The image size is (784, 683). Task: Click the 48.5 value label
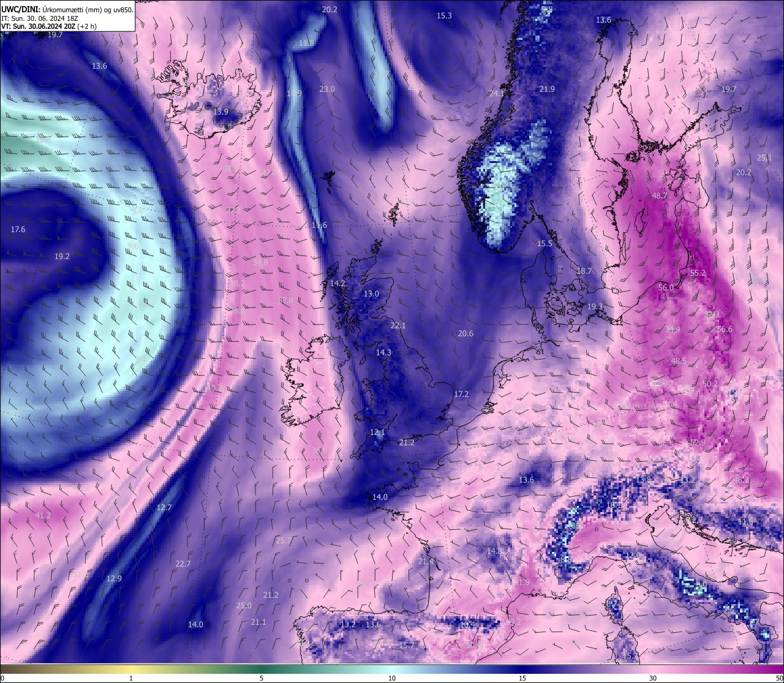[679, 361]
